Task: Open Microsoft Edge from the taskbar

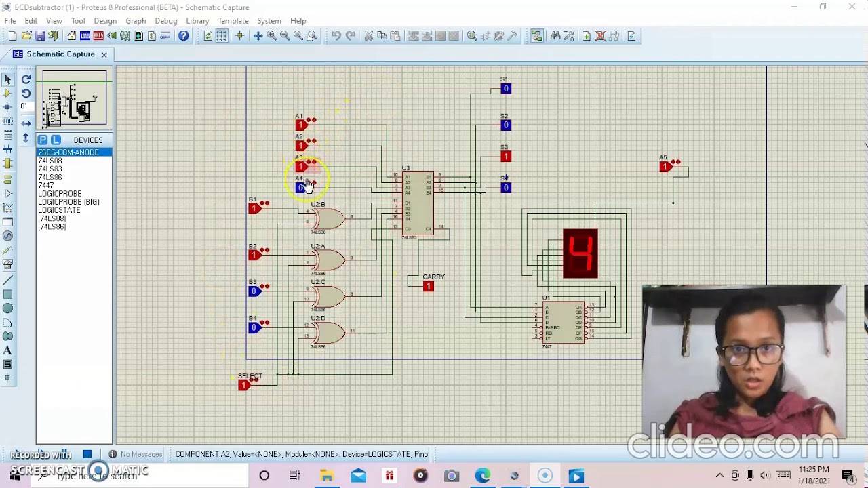Action: tap(483, 476)
